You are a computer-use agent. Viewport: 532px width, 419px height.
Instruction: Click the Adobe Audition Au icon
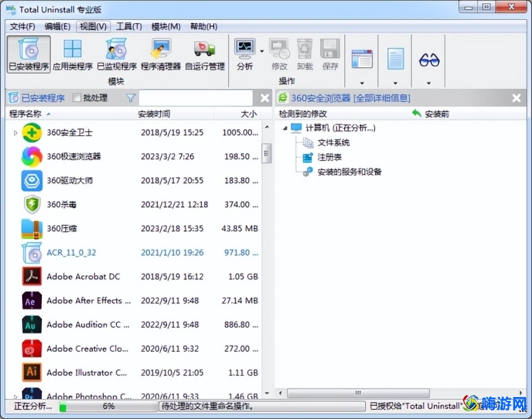(x=32, y=325)
